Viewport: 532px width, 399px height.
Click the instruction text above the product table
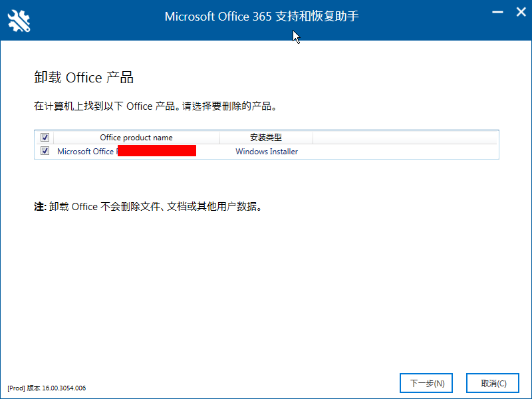click(x=154, y=106)
